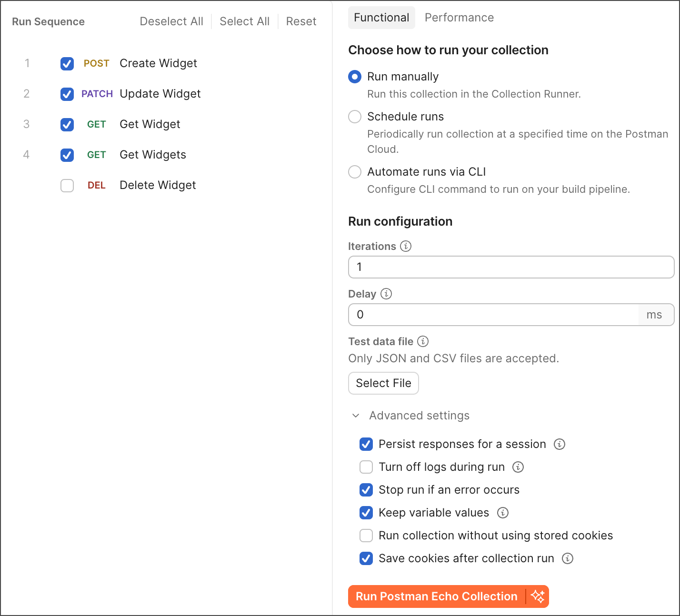Click the Select File button

[x=383, y=383]
